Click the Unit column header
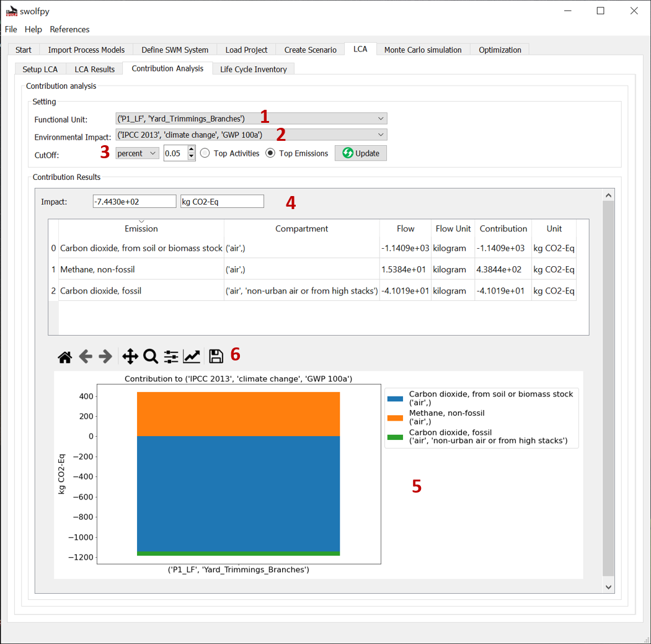Screen dimensions: 651x644 pyautogui.click(x=554, y=228)
